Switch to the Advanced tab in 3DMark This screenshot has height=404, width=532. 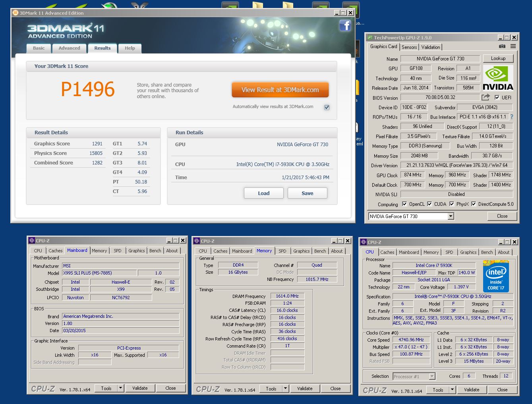(x=70, y=48)
